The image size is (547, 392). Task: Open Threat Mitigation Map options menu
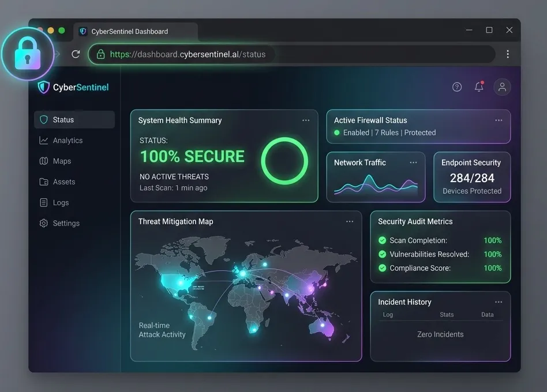(x=350, y=221)
